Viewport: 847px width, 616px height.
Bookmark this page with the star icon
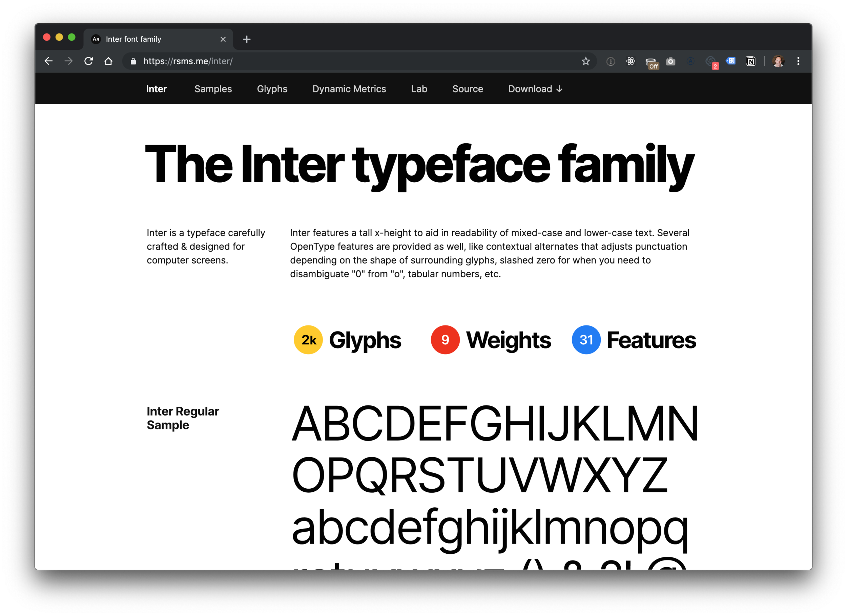[585, 61]
